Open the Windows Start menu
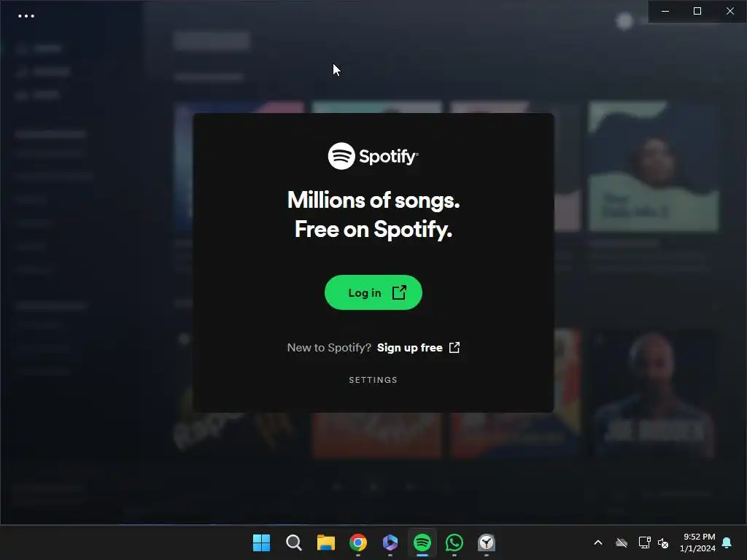 [262, 542]
